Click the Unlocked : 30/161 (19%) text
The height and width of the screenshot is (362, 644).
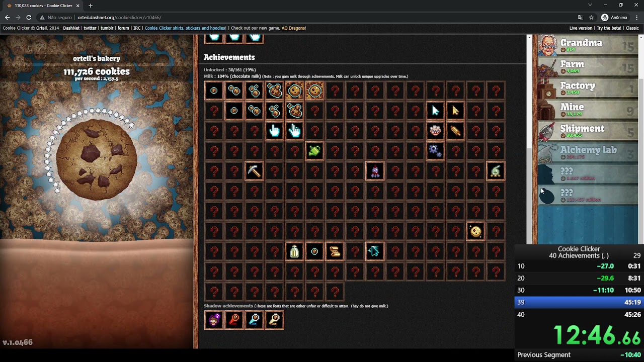229,70
